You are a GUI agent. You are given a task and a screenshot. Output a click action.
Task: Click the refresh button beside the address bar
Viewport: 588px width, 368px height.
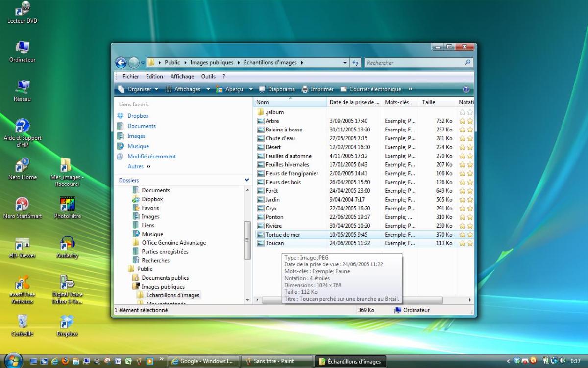356,63
